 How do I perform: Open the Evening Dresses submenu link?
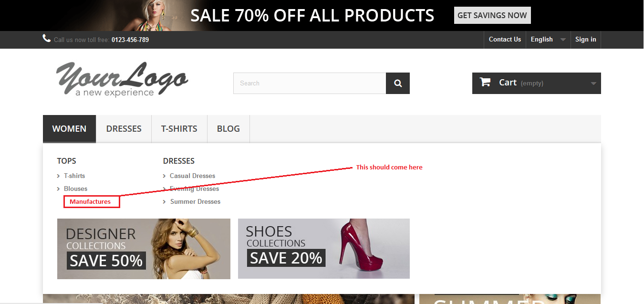pos(194,189)
